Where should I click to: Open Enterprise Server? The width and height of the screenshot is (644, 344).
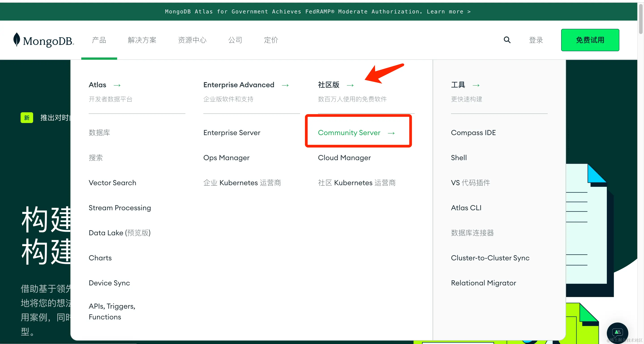pos(232,133)
